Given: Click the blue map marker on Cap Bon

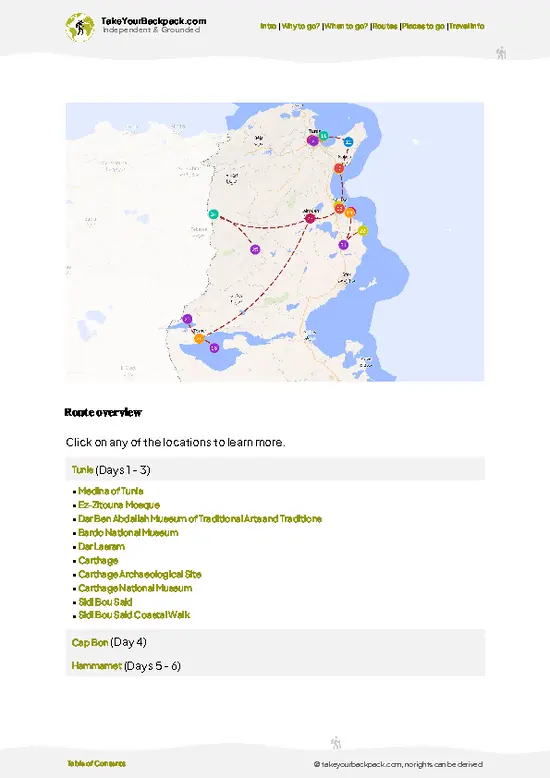Looking at the screenshot, I should [x=348, y=142].
